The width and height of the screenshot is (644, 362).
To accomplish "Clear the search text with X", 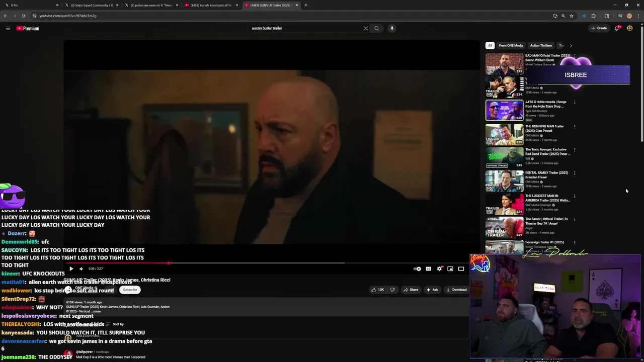I will point(366,28).
